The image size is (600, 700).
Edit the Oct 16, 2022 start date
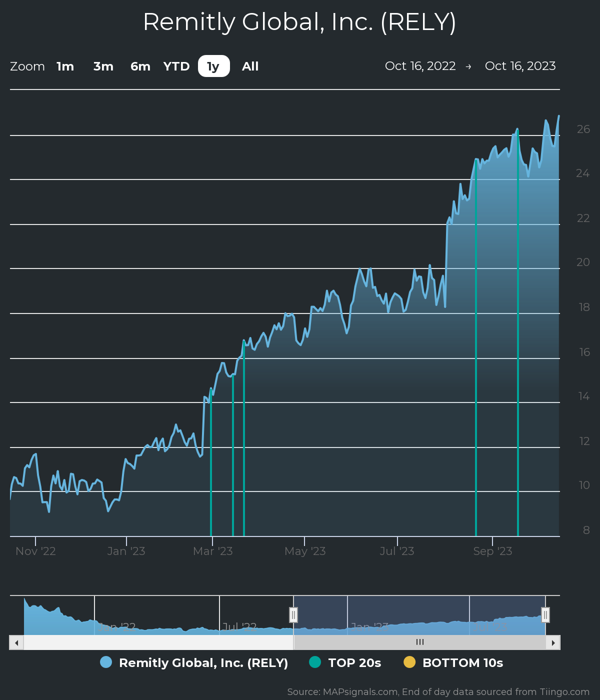tap(420, 66)
